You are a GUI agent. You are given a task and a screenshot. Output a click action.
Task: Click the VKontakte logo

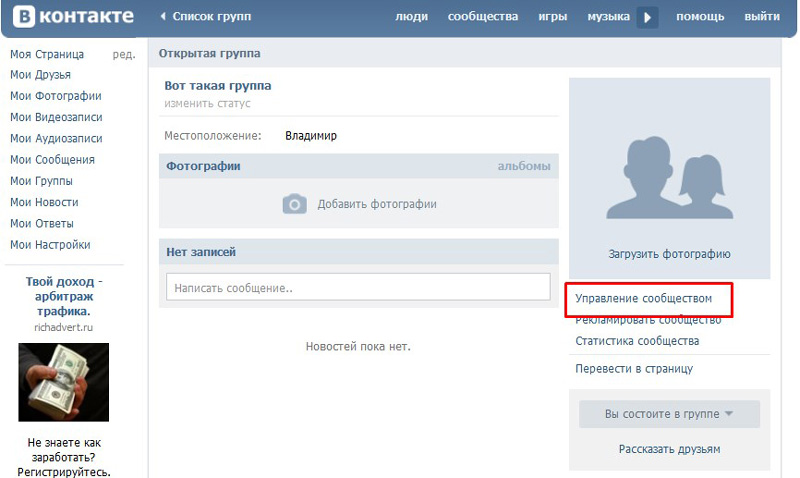tap(73, 16)
